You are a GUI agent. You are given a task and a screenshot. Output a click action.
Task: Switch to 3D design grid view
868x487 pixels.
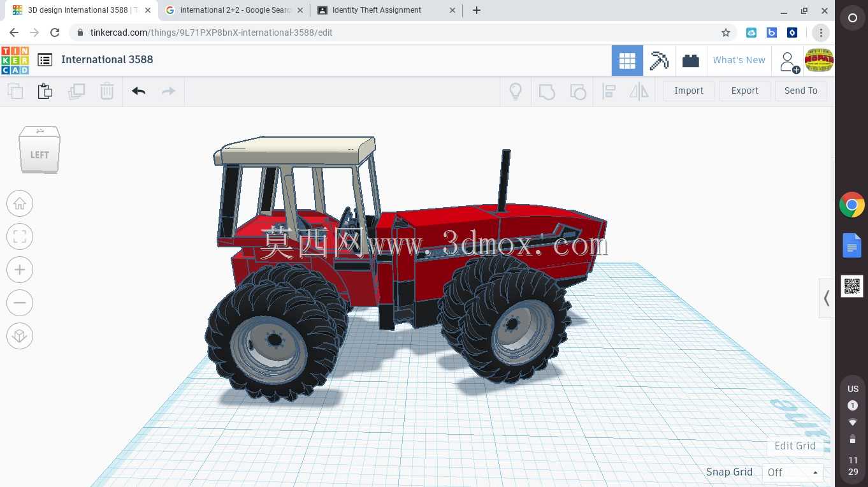[x=627, y=61]
